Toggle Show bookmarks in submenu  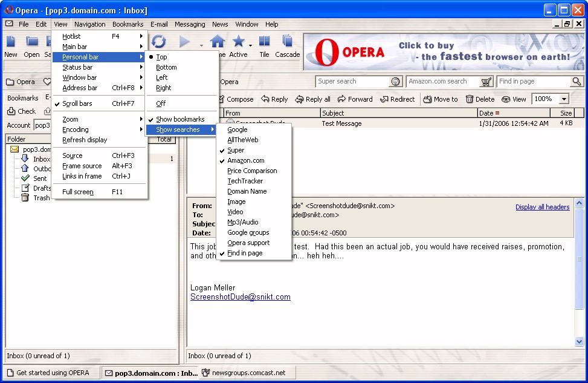[x=180, y=119]
